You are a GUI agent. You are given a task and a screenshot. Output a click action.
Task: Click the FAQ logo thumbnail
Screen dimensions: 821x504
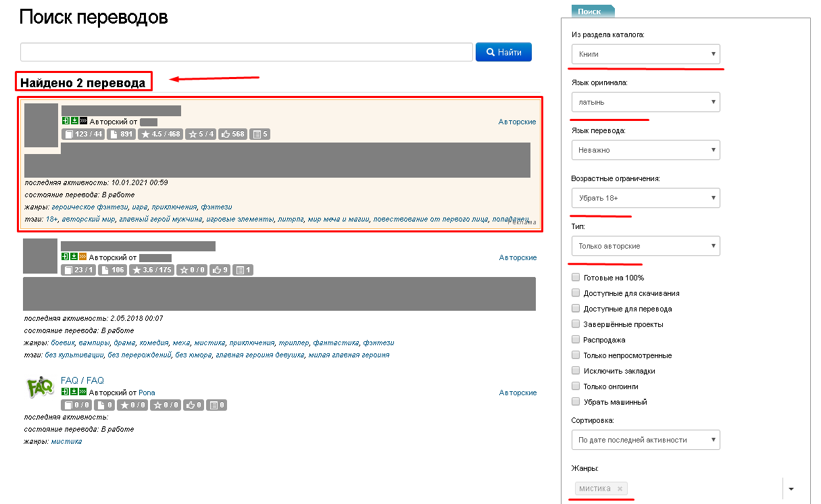click(40, 388)
